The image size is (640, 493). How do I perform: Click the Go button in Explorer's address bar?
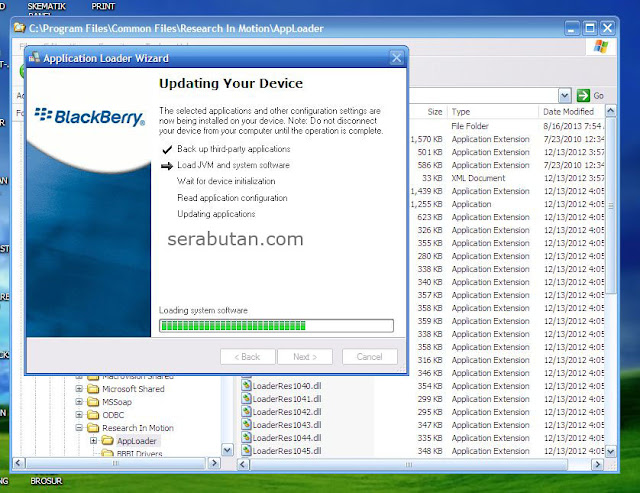click(x=590, y=95)
